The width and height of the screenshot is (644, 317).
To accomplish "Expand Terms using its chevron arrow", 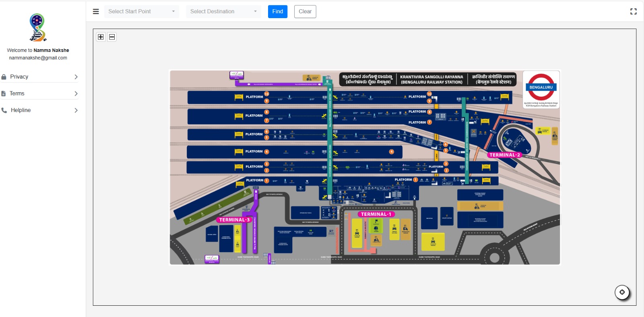I will click(76, 93).
